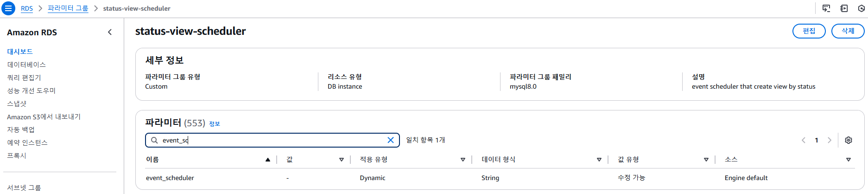The width and height of the screenshot is (868, 194).
Task: Open the 데이터 형식 column sort arrow
Action: click(599, 160)
